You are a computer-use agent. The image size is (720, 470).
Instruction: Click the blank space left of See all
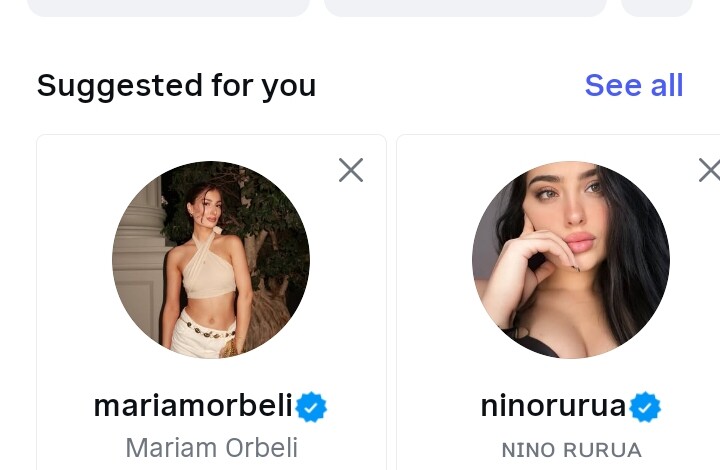(x=450, y=86)
